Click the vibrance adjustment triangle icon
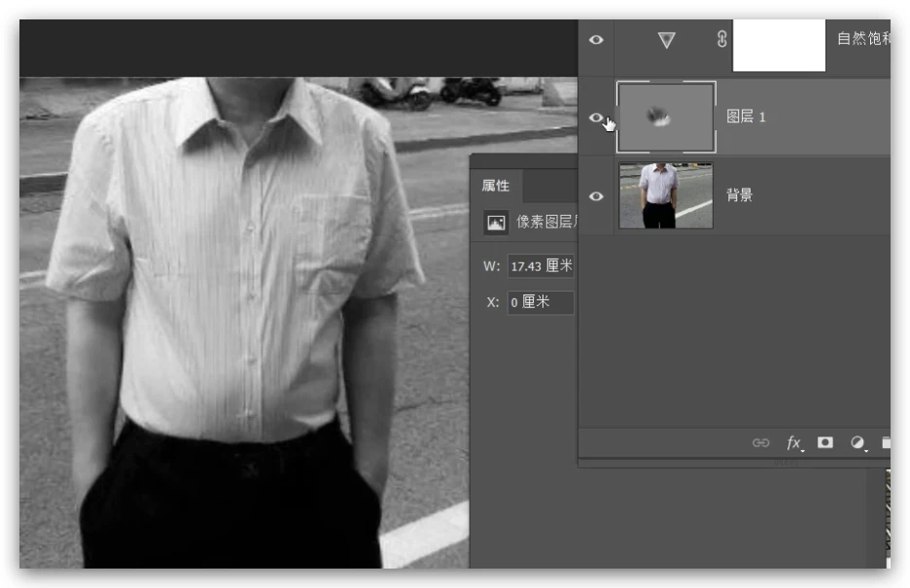 pyautogui.click(x=666, y=40)
